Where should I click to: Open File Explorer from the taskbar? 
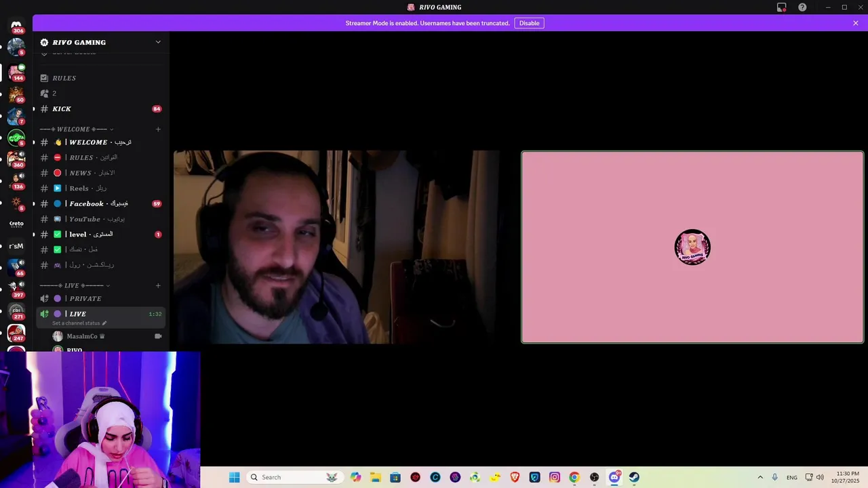(376, 477)
